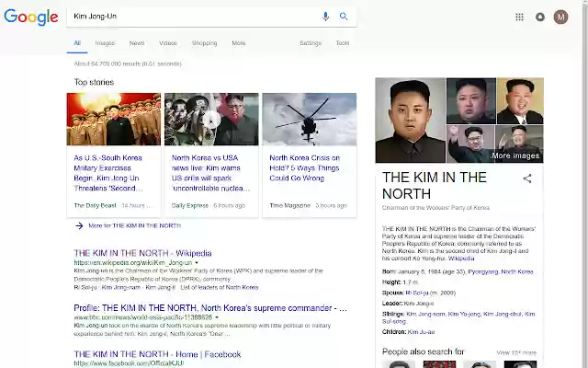Switch to the Shopping tab

204,43
